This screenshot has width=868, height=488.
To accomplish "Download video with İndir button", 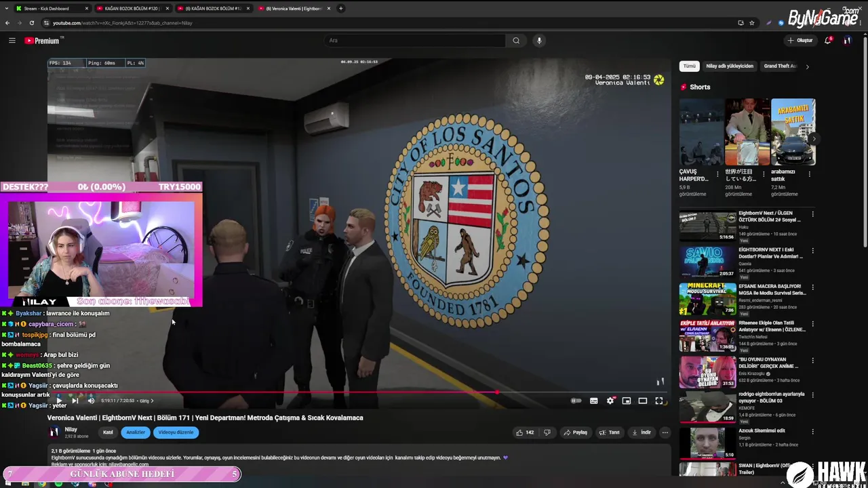I will click(642, 432).
